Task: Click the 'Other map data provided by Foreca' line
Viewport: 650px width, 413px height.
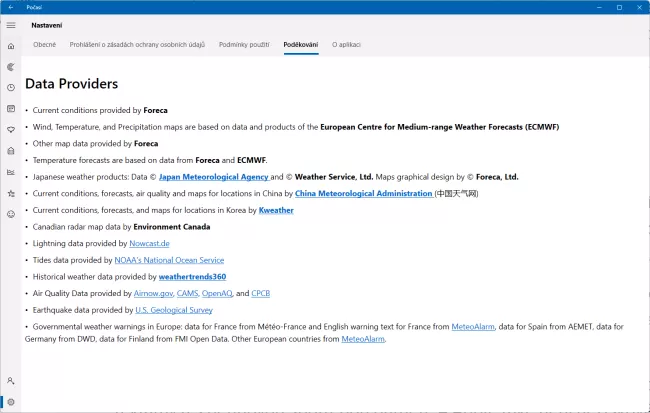Action: [95, 143]
